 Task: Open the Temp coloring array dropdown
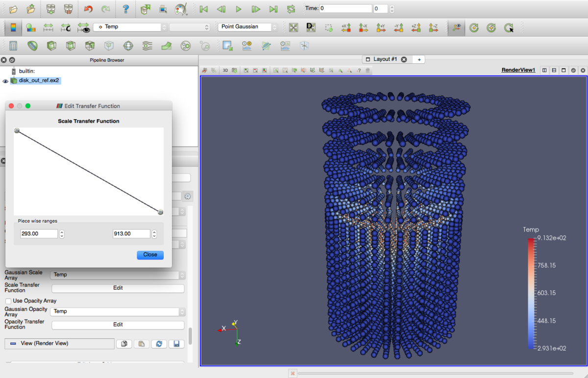(130, 27)
